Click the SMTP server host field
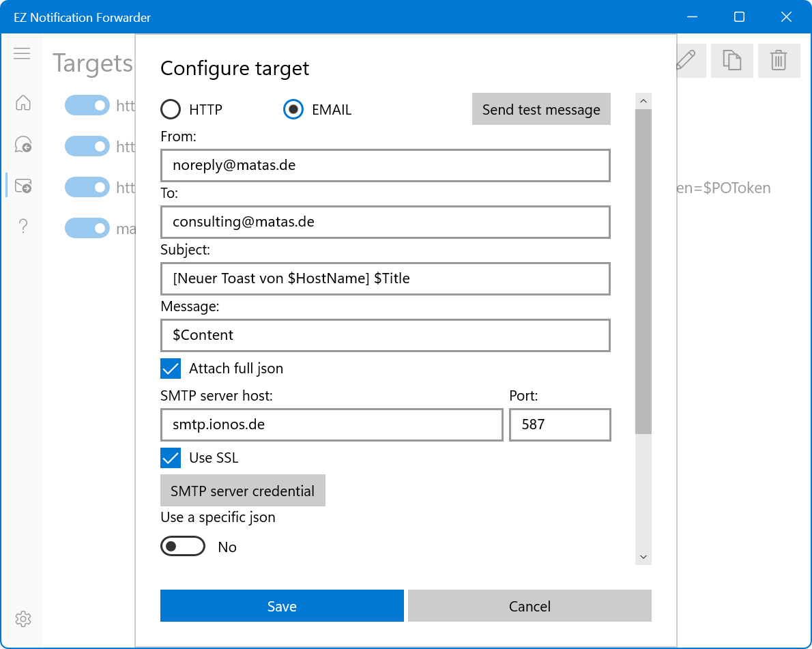The width and height of the screenshot is (812, 649). 332,424
